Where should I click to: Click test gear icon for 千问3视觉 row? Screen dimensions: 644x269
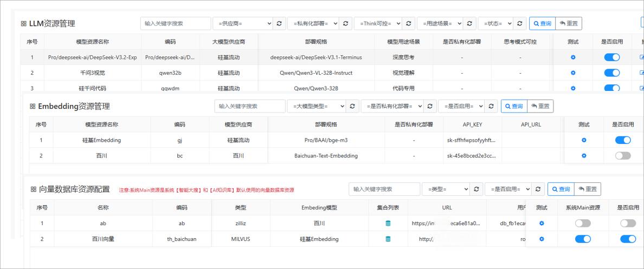(x=573, y=73)
